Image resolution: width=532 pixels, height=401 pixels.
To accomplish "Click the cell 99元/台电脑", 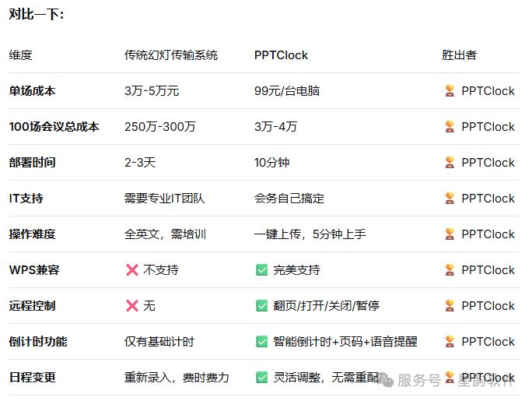I will click(x=287, y=91).
